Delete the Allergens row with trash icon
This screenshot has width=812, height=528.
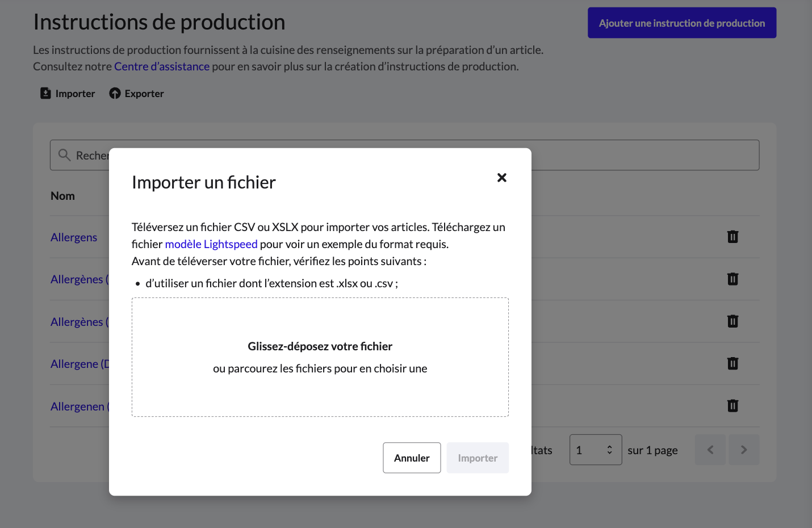(733, 237)
